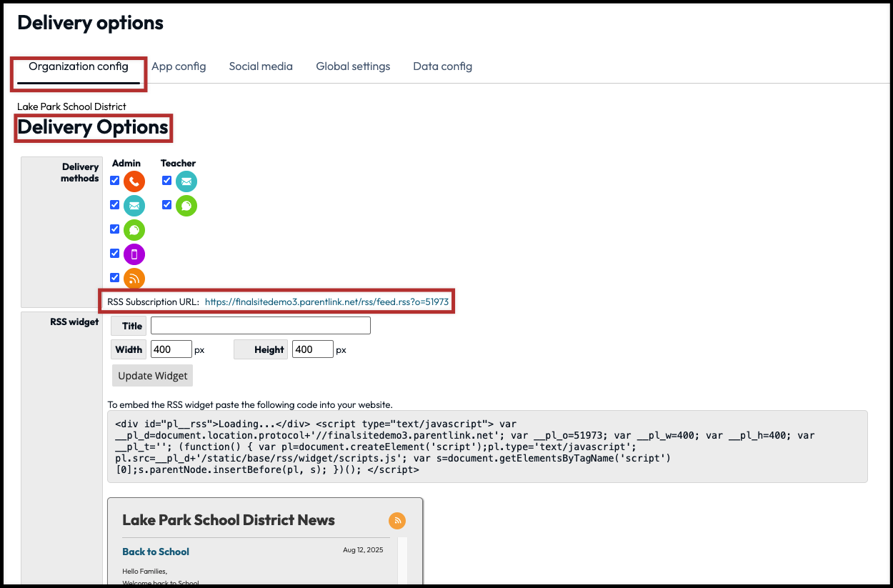This screenshot has width=893, height=588.
Task: Click the Admin purple mobile app icon
Action: 134,254
